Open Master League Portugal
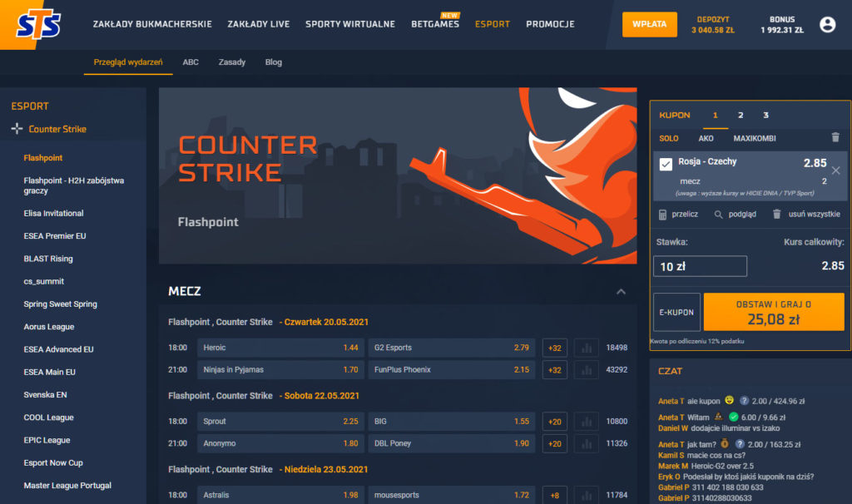 67,486
